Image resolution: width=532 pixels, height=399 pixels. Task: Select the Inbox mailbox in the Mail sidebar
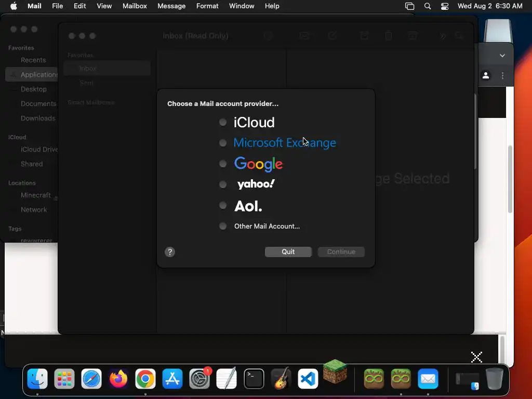coord(107,69)
